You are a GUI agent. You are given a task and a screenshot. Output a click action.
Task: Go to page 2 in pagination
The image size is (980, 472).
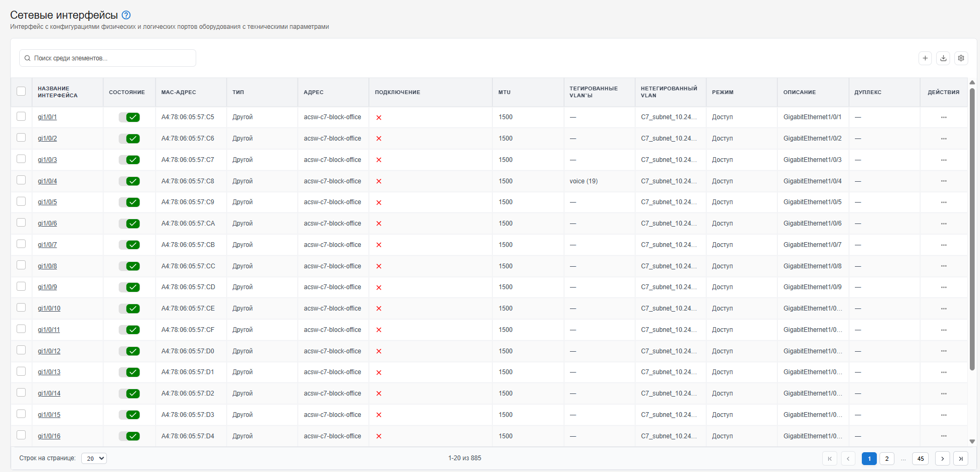(887, 459)
